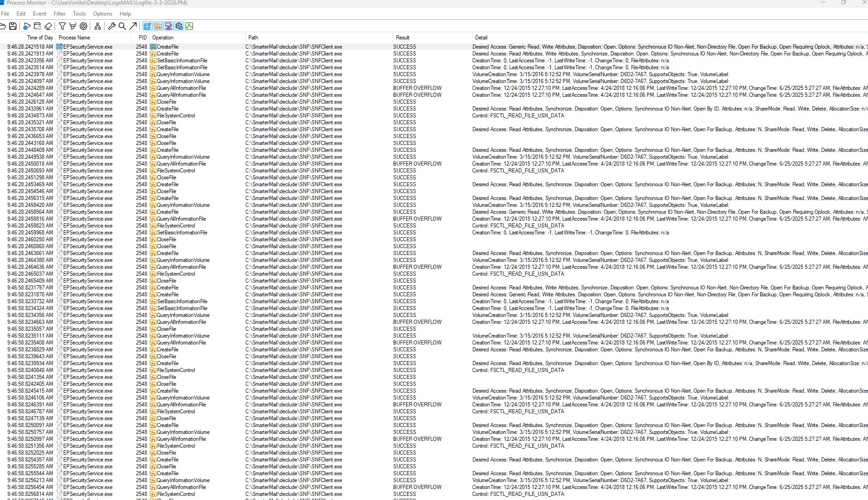
Task: Click the Jump To arrow icon
Action: tap(133, 26)
